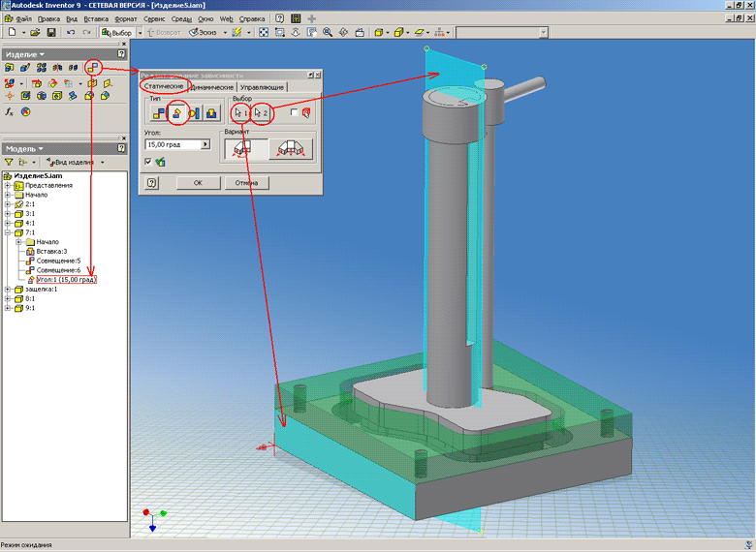This screenshot has height=552, width=756.
Task: Select the Angle constraint type button
Action: (177, 113)
